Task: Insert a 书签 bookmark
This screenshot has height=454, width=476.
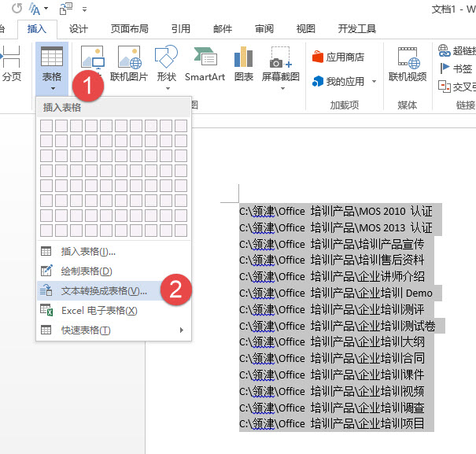Action: (x=456, y=68)
